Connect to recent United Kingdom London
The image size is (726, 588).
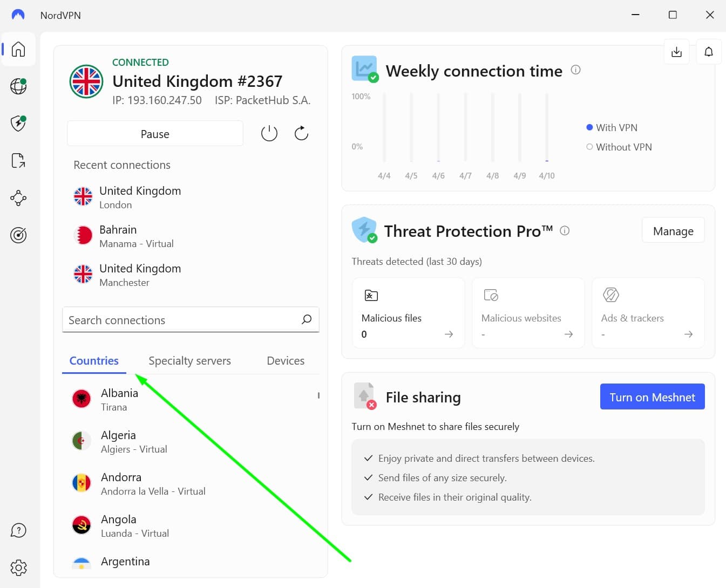point(191,197)
